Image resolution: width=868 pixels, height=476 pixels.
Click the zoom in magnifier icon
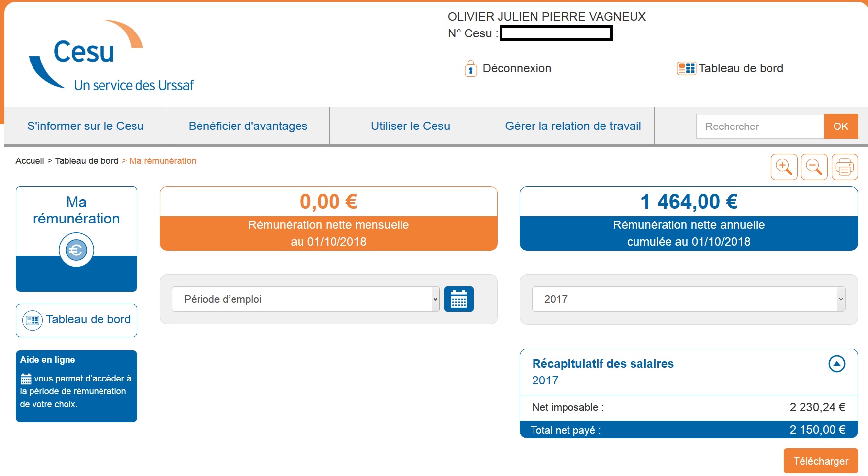pos(784,167)
